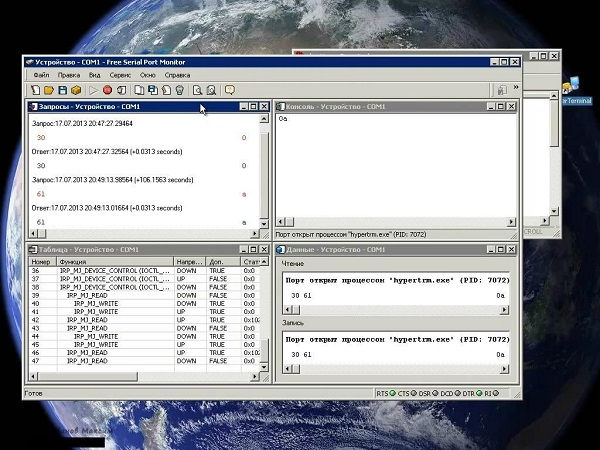Open the Справка menu
The height and width of the screenshot is (450, 600).
pyautogui.click(x=177, y=75)
